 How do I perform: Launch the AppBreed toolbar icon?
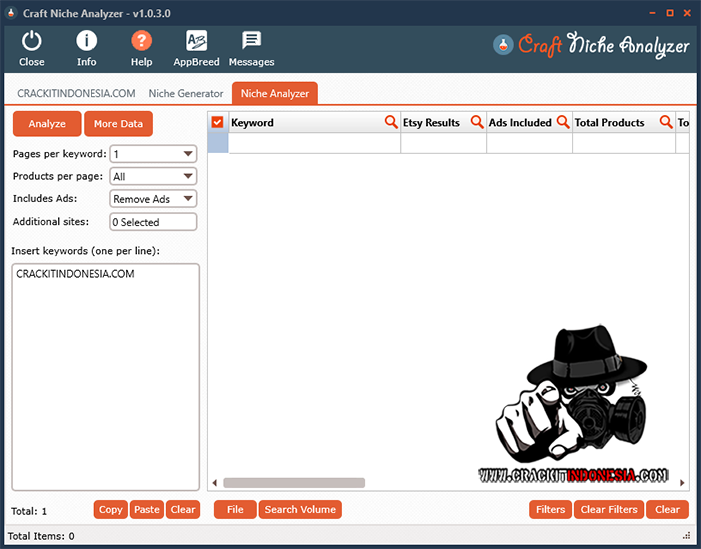click(x=197, y=41)
